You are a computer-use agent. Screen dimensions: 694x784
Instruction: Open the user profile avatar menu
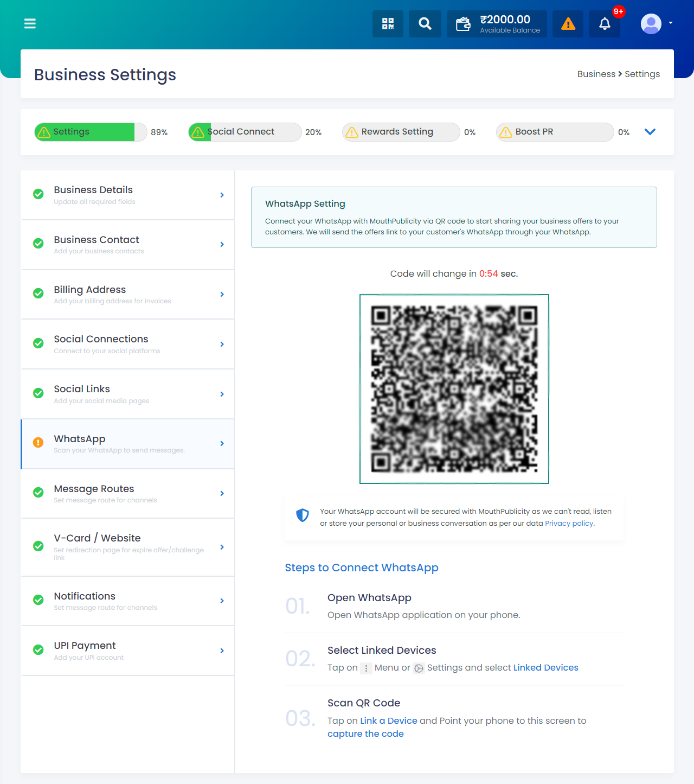(x=656, y=24)
